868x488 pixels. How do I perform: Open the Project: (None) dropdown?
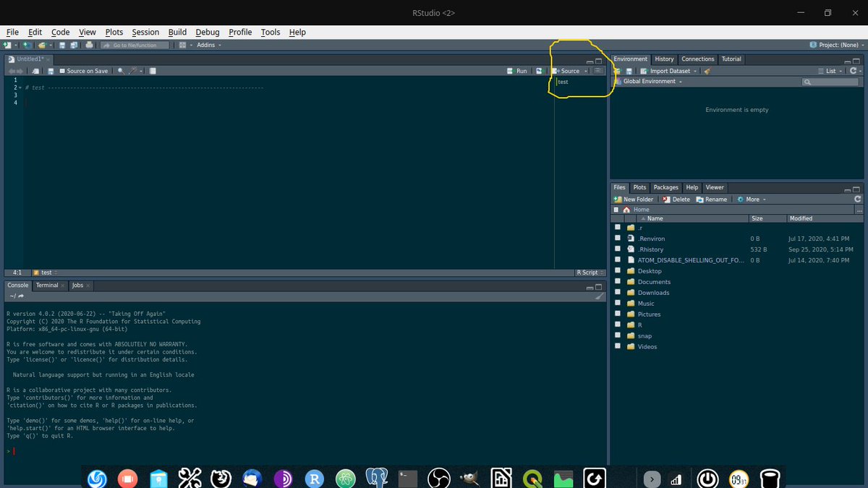(x=836, y=45)
